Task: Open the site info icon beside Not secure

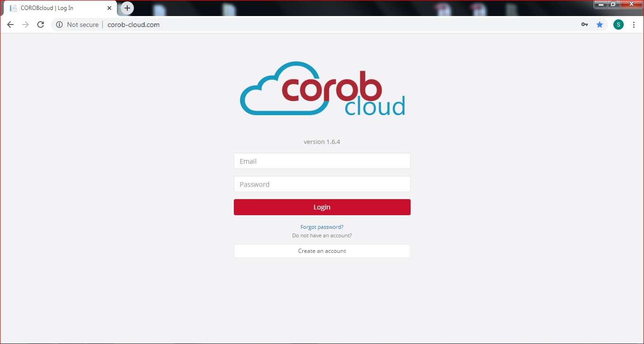Action: (x=59, y=25)
